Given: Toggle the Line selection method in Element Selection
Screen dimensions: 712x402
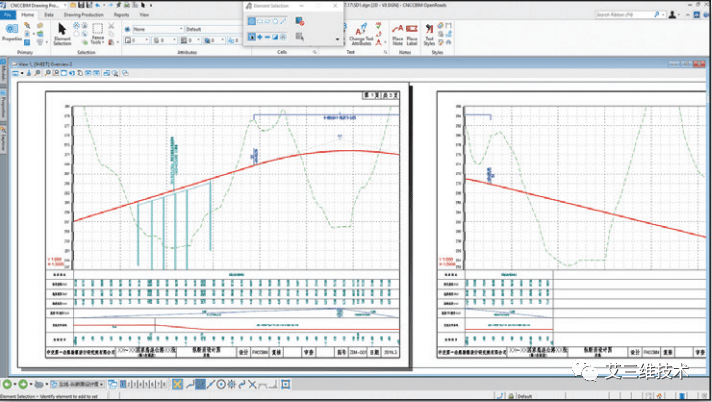Looking at the screenshot, I should pyautogui.click(x=283, y=20).
